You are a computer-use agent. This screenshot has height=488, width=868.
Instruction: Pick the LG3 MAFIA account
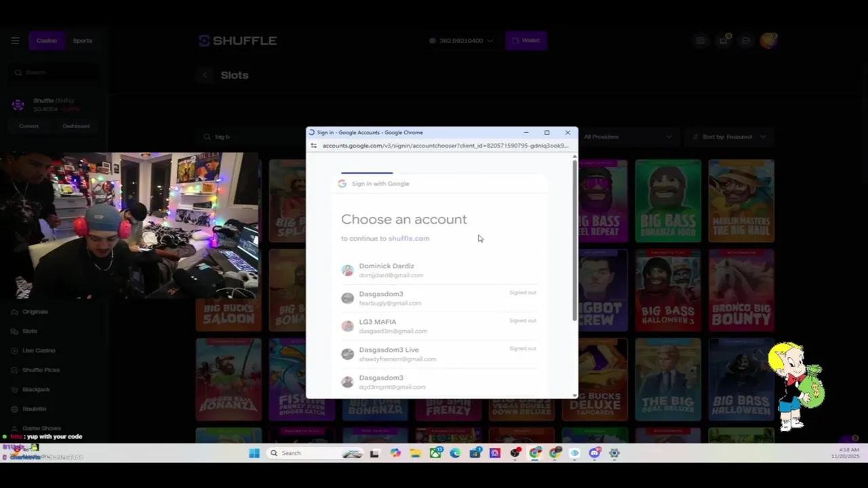[439, 326]
